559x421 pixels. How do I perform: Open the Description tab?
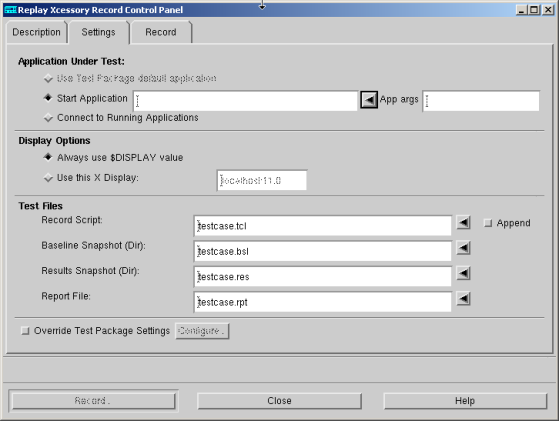(x=36, y=32)
